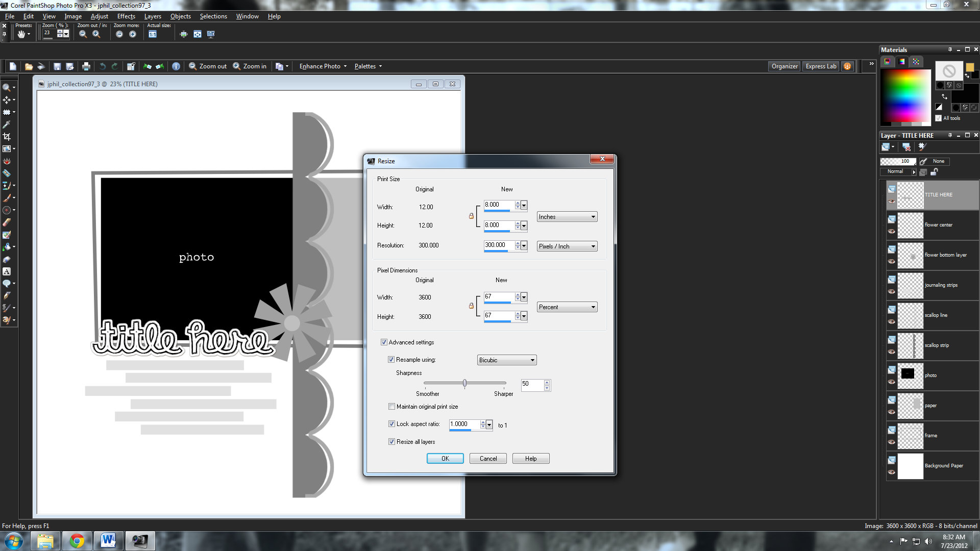Set materials to black and white icon
Screen dimensions: 980x551
click(939, 107)
